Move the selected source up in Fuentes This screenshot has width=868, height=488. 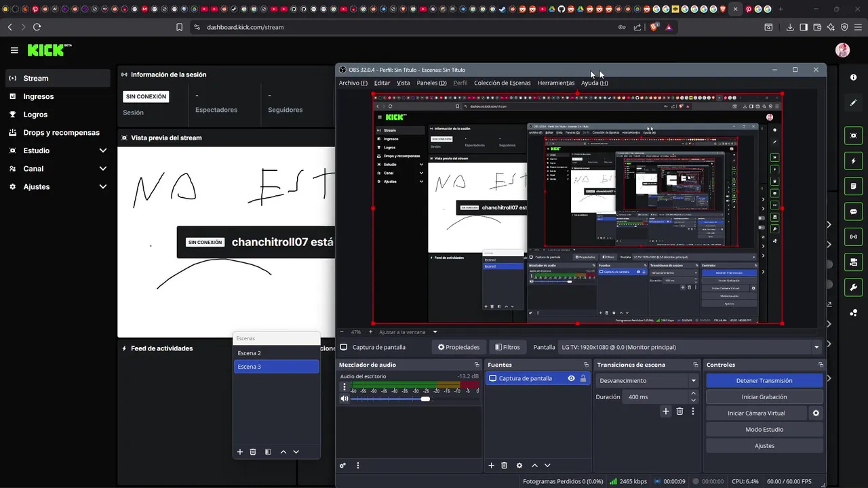click(535, 466)
